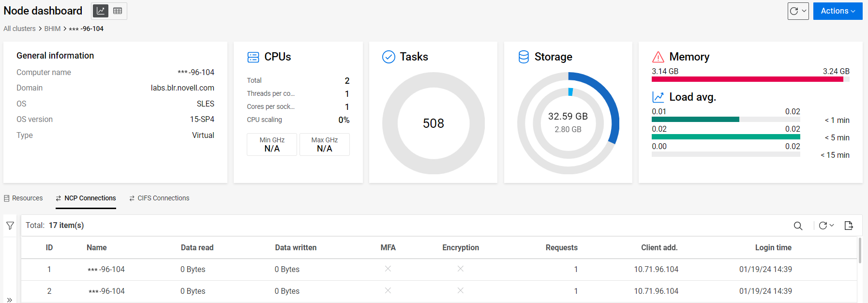Open the dashboard refresh interval dropdown arrow
868x303 pixels.
click(804, 11)
